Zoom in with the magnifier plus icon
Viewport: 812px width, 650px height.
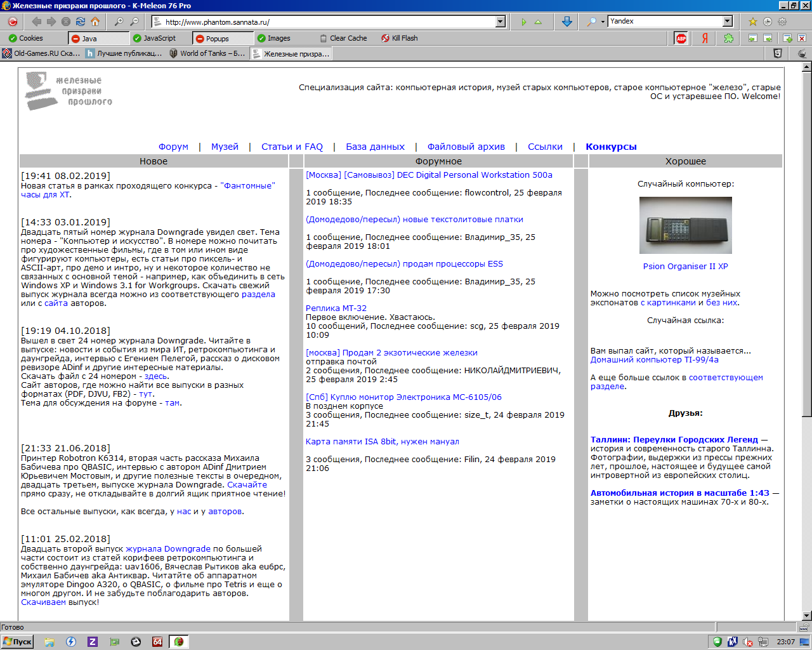tap(119, 22)
